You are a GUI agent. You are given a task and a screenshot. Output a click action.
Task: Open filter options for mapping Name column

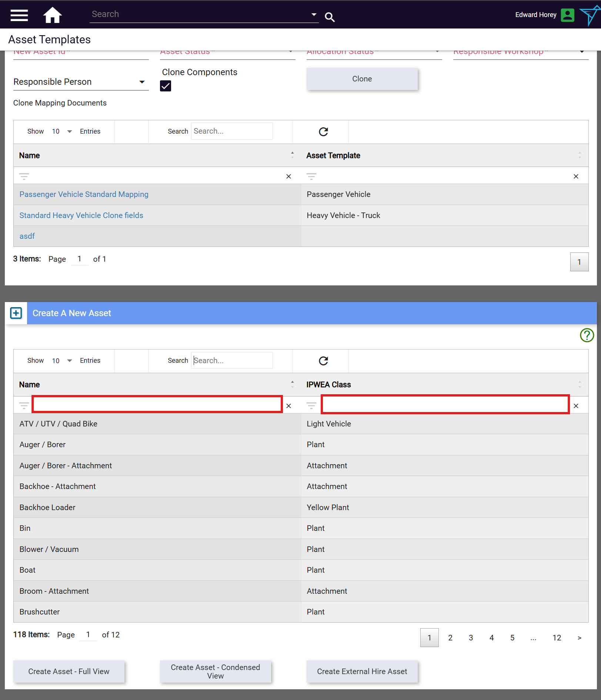[24, 177]
